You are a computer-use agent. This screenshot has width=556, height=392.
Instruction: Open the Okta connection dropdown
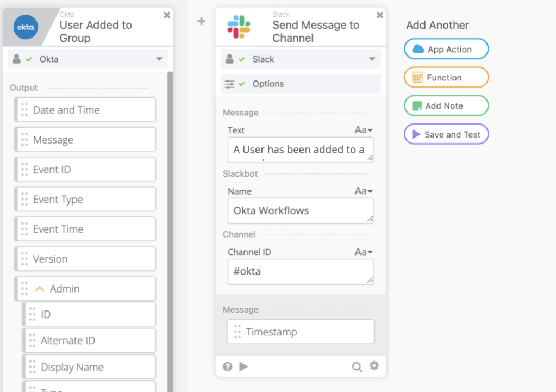tap(159, 59)
